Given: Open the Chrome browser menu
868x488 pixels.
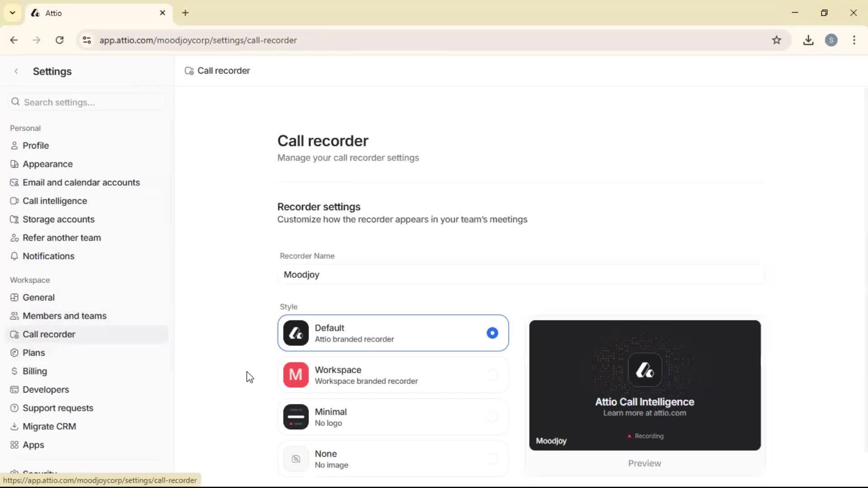Looking at the screenshot, I should pos(854,40).
